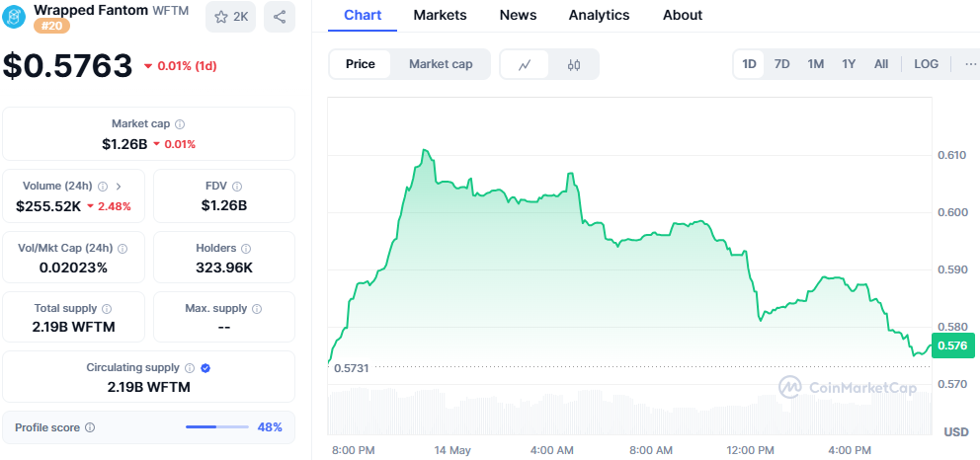Click the 2.19B WFTM total supply value
This screenshot has height=460, width=980.
tap(74, 327)
